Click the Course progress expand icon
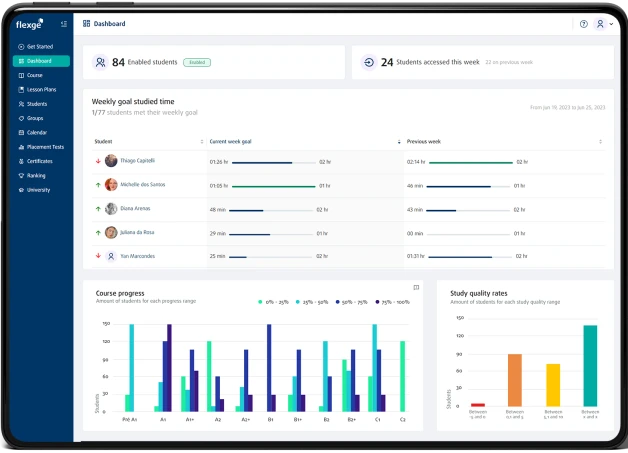Viewport: 628px width, 453px height. pyautogui.click(x=416, y=287)
